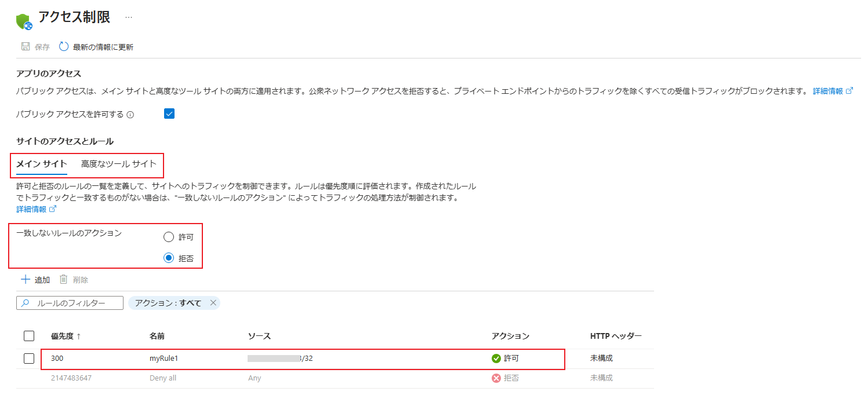Select the 許可 radio button
This screenshot has height=395, width=868.
[x=169, y=237]
